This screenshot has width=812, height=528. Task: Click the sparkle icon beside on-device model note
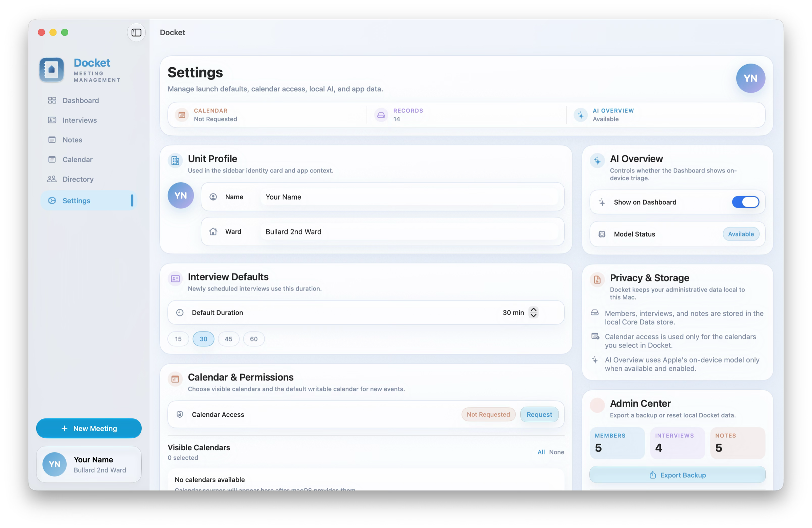coord(595,360)
